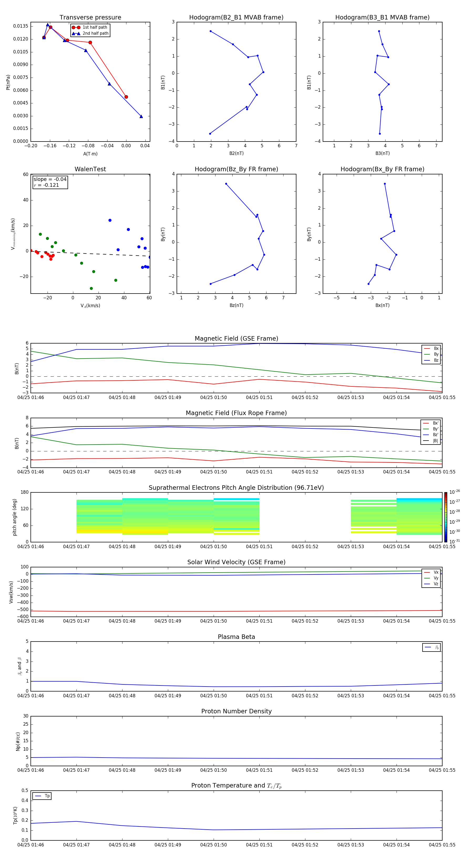Select the "2nd half path" legend entry
Image resolution: width=473 pixels, height=868 pixels.
coord(90,33)
